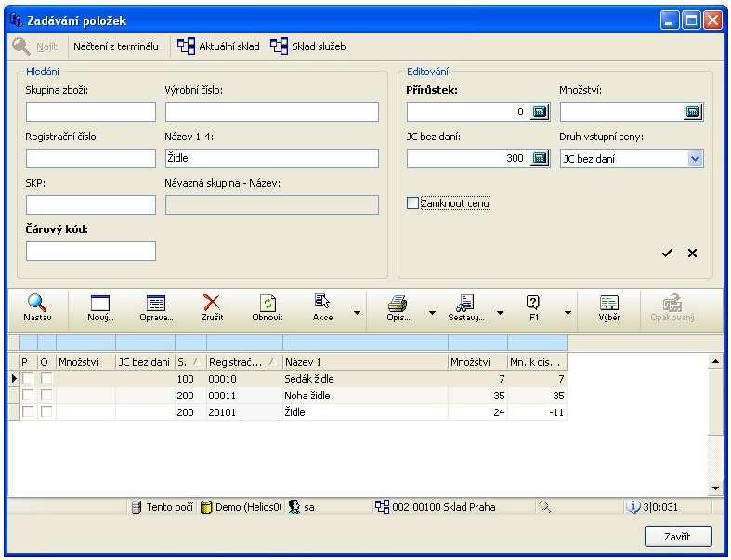Click in SKP field
The width and height of the screenshot is (731, 560).
click(x=90, y=204)
